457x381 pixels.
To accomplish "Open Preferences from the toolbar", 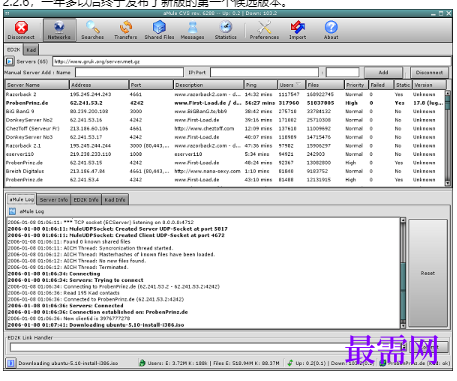I will tap(264, 30).
